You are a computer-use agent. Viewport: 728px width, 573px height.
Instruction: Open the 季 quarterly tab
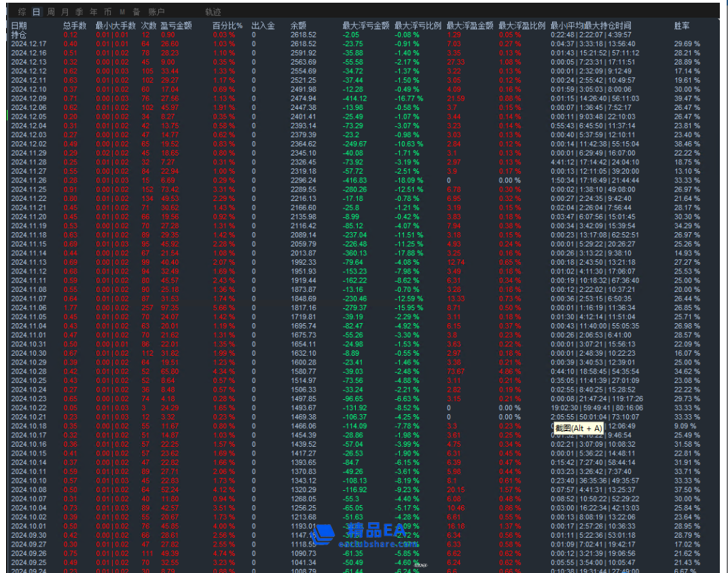click(79, 12)
